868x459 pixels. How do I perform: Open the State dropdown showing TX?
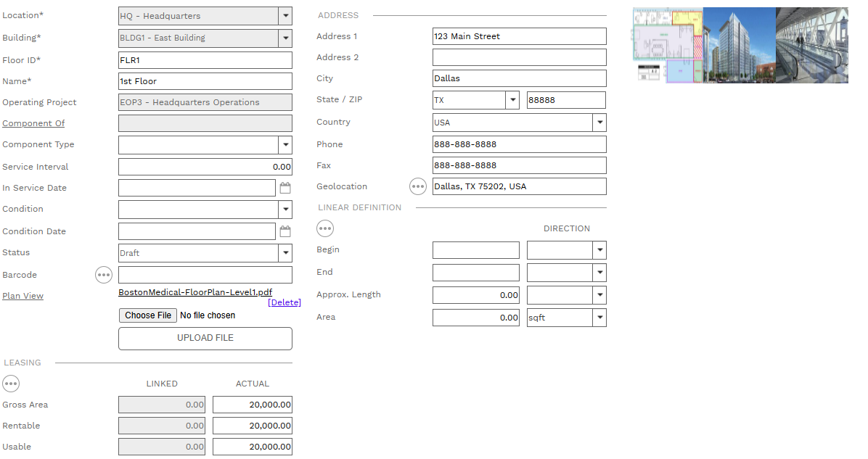click(512, 100)
